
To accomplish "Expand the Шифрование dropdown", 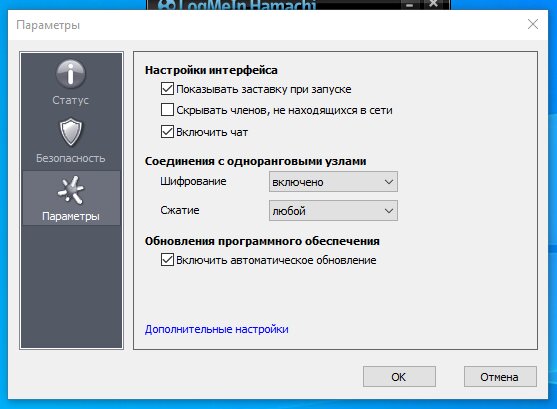I will pyautogui.click(x=333, y=182).
